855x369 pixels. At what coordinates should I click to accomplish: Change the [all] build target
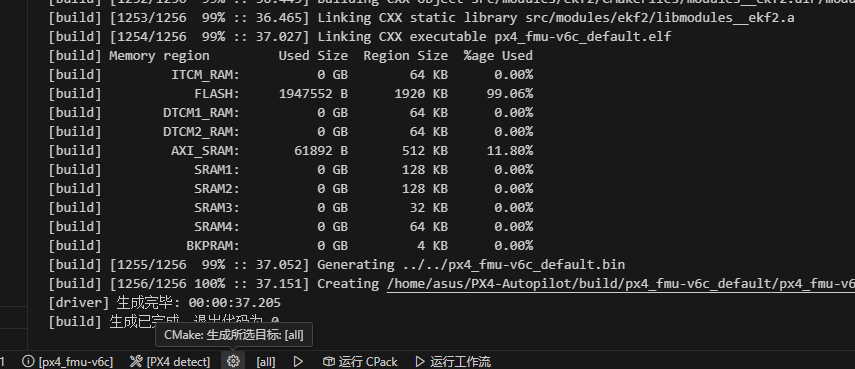pyautogui.click(x=266, y=361)
